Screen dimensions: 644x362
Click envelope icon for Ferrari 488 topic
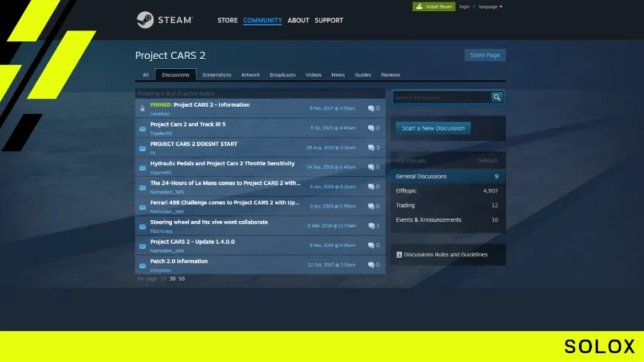click(143, 207)
